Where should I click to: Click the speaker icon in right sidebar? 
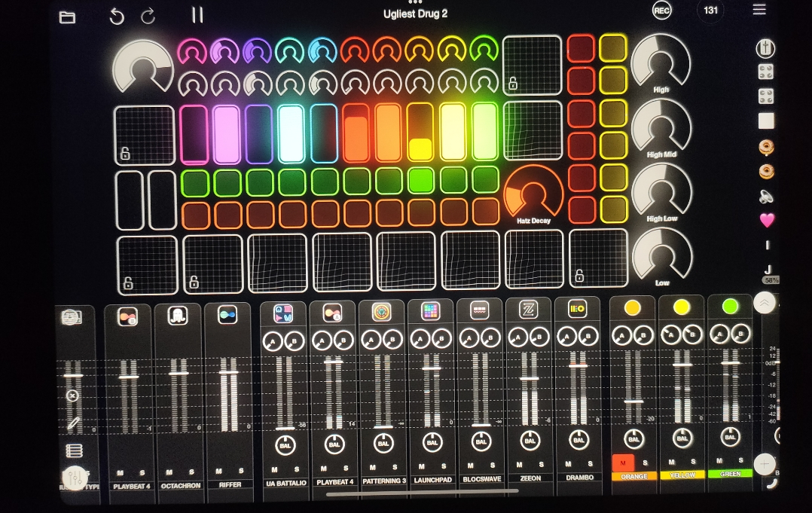[x=766, y=197]
